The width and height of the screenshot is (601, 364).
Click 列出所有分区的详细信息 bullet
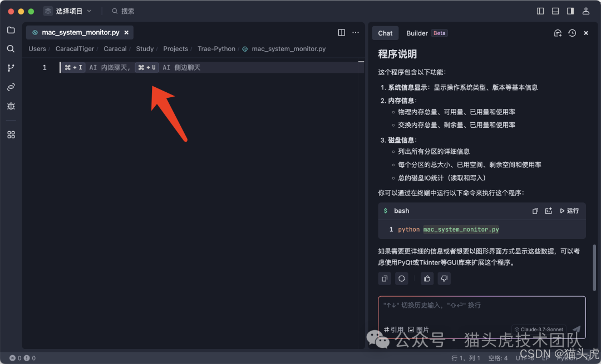pos(434,152)
